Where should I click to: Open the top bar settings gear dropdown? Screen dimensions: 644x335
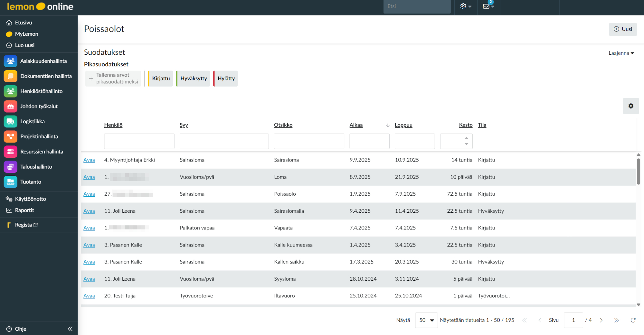[466, 6]
